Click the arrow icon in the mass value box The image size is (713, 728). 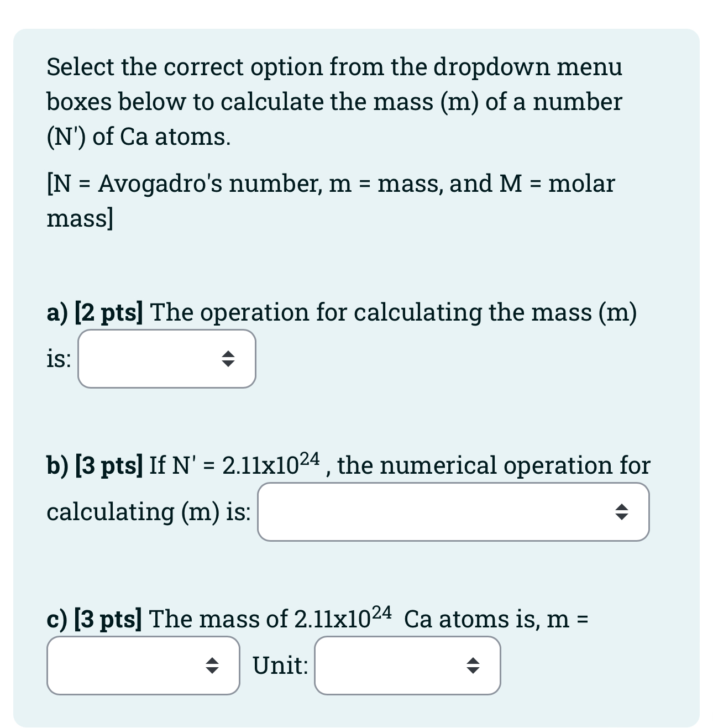coord(213,666)
